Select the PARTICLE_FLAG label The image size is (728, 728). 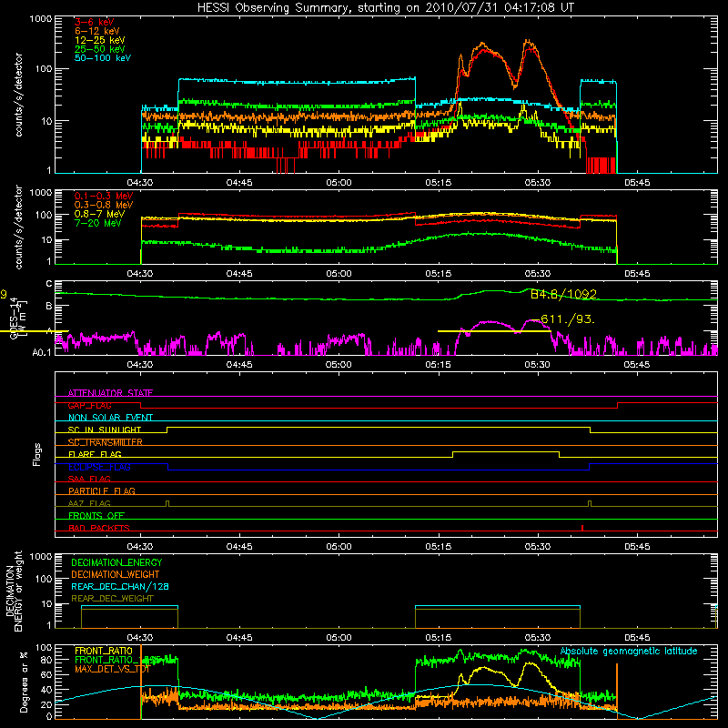coord(102,491)
